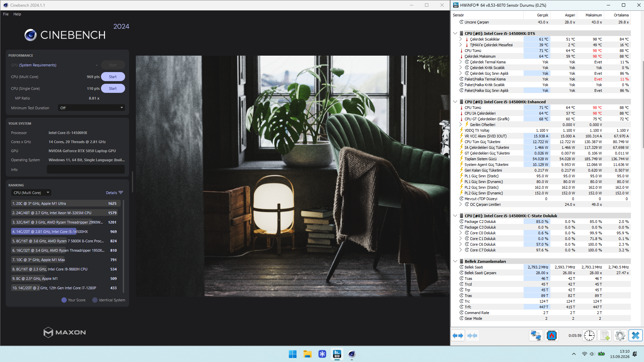Click Uncore Çarpan clock sensor icon
Image resolution: width=644 pixels, height=362 pixels.
[462, 22]
